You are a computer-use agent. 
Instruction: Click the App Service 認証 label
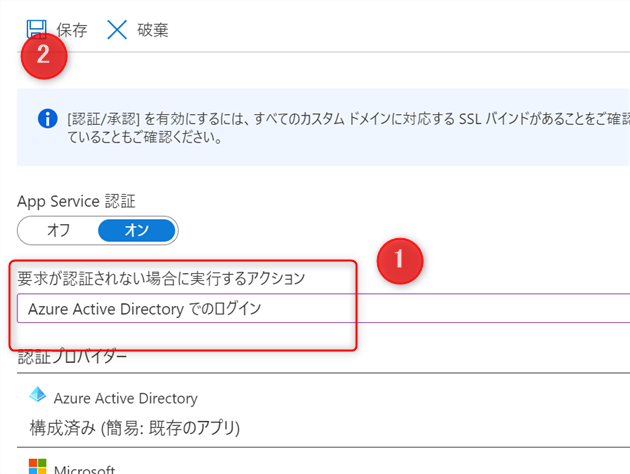click(76, 201)
